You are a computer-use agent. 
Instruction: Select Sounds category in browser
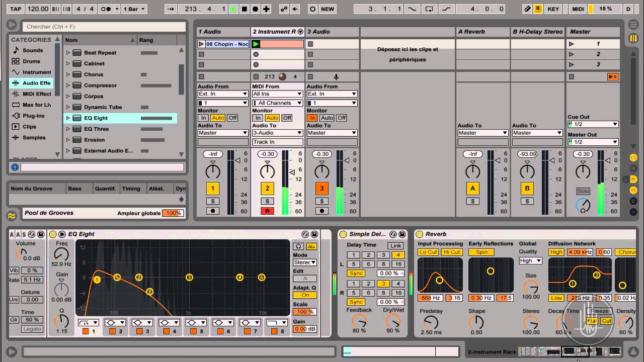click(33, 50)
